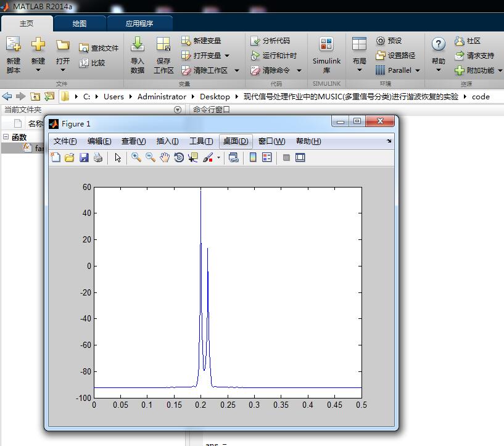Screen dimensions: 504x446
Task: Select the Pan hand tool
Action: [x=165, y=157]
